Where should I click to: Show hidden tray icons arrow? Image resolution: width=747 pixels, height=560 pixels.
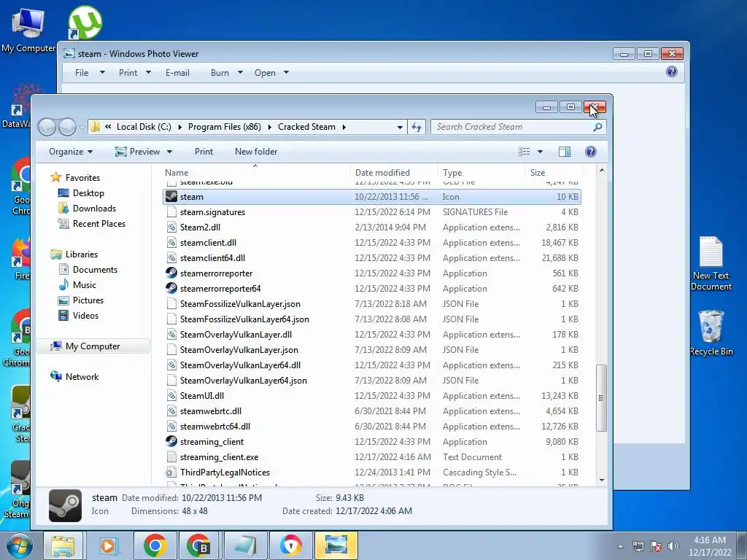click(x=620, y=546)
